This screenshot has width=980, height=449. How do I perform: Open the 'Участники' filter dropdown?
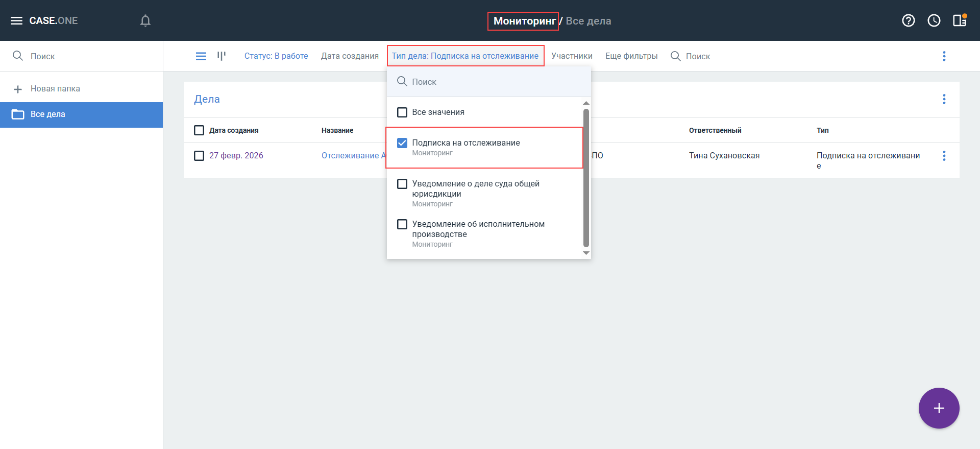[x=572, y=56]
